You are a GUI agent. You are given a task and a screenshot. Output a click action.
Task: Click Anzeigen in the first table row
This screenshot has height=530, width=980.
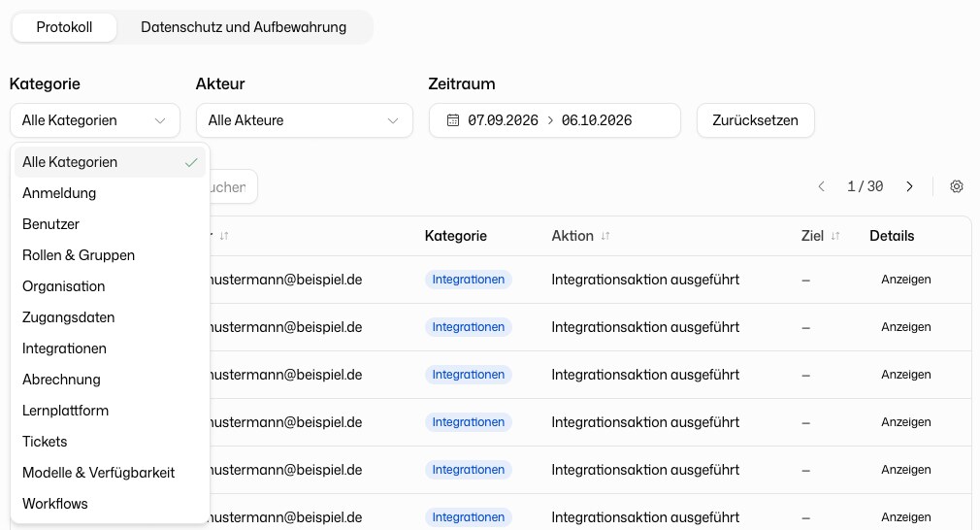coord(905,280)
